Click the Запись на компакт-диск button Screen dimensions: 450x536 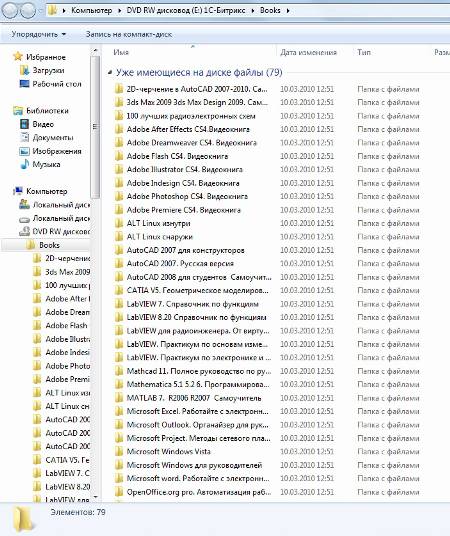pyautogui.click(x=129, y=34)
